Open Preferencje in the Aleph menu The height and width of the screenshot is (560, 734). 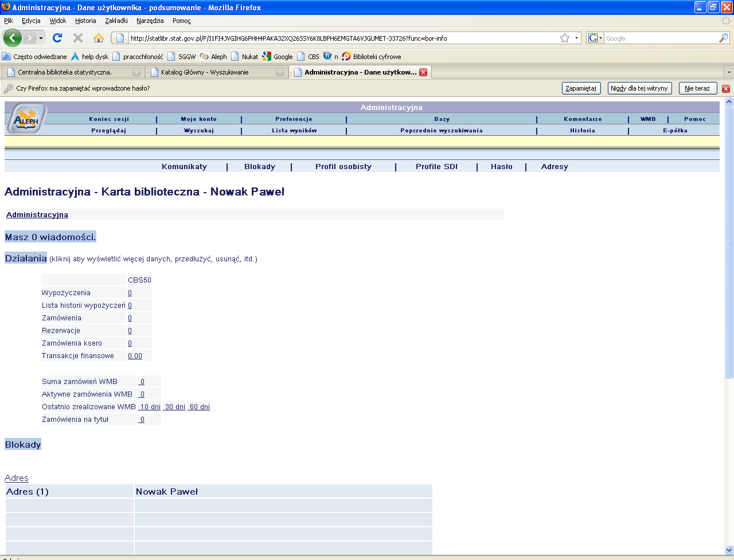coord(294,119)
